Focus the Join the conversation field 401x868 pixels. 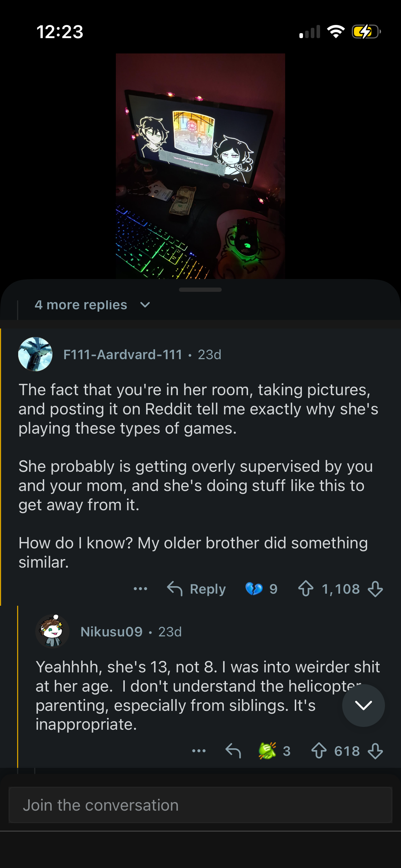[200, 805]
